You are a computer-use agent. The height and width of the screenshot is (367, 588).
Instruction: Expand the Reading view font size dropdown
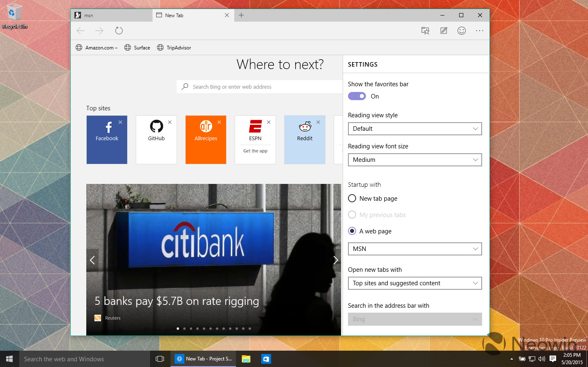pos(414,159)
